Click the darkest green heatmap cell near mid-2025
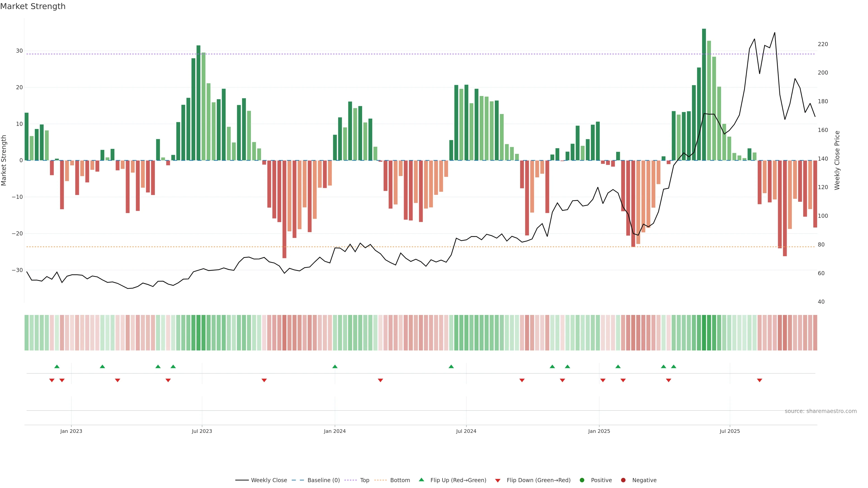The height and width of the screenshot is (488, 868). 704,332
